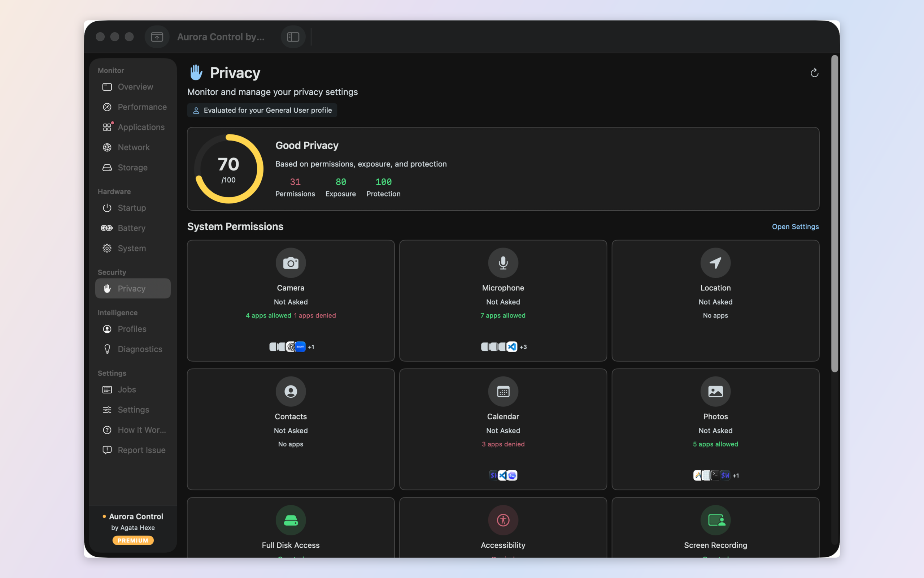Click '5 apps allowed' in Photos card
Viewport: 924px width, 578px height.
pyautogui.click(x=715, y=444)
